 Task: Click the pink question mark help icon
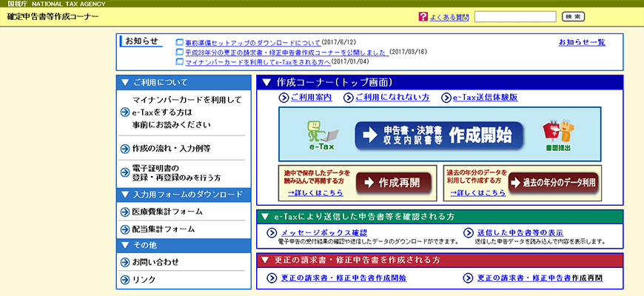tap(423, 17)
